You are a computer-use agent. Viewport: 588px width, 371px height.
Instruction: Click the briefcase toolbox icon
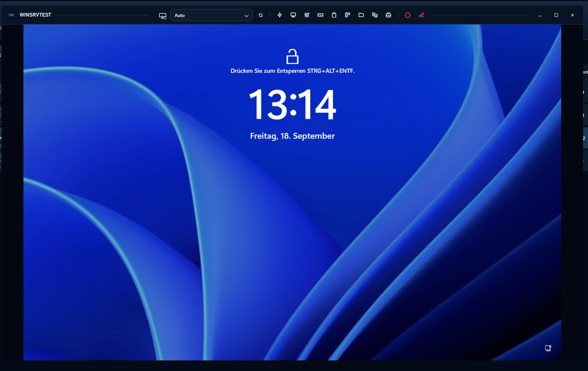(388, 15)
